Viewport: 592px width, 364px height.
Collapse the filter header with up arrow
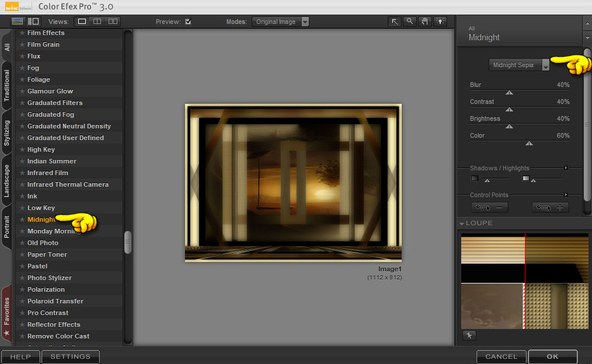click(587, 23)
